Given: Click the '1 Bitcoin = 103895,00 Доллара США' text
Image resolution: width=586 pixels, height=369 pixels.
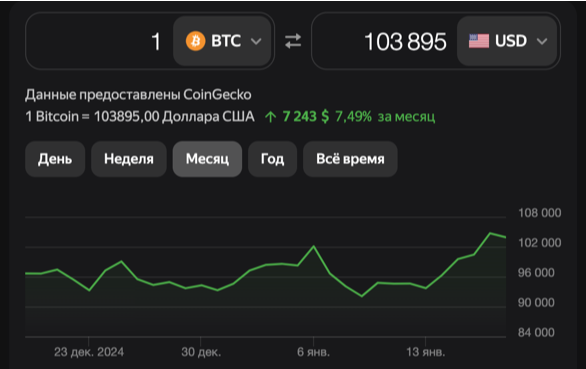Looking at the screenshot, I should (x=140, y=117).
